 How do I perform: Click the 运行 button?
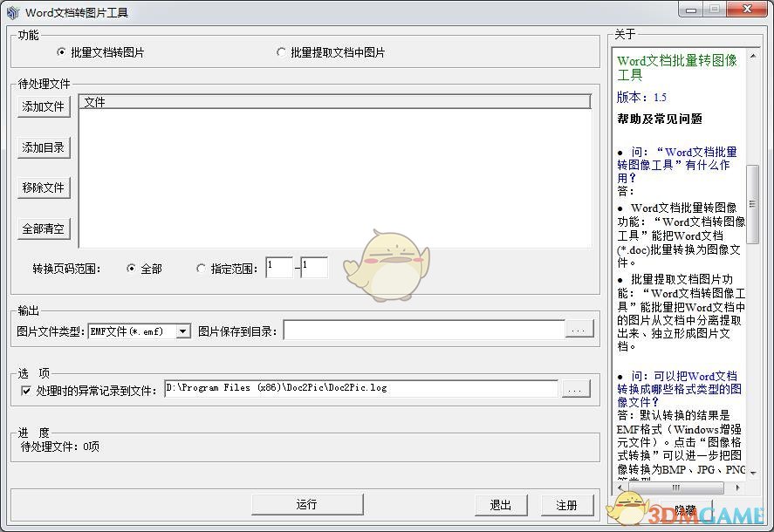[x=307, y=504]
